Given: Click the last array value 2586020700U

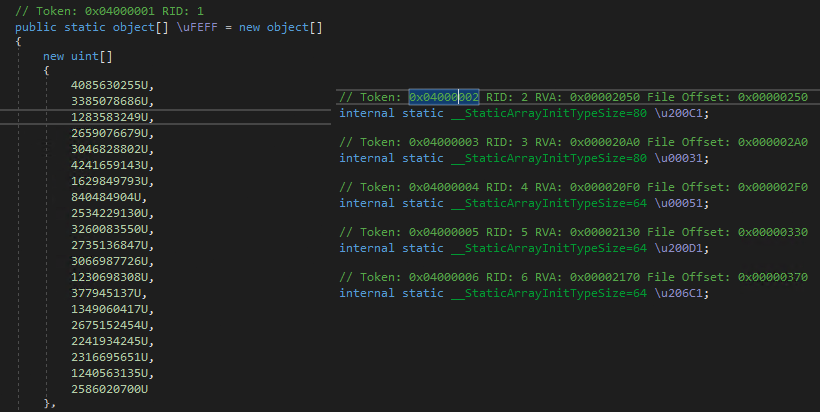Looking at the screenshot, I should 109,389.
